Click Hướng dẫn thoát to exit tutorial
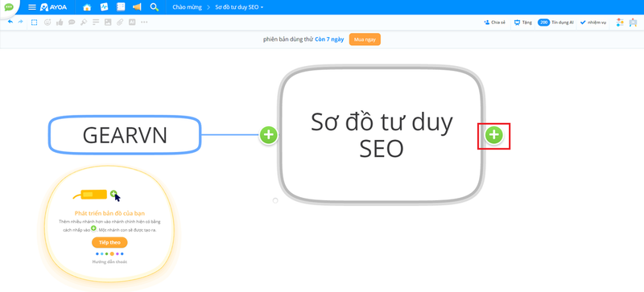Image resolution: width=644 pixels, height=292 pixels. coord(109,261)
